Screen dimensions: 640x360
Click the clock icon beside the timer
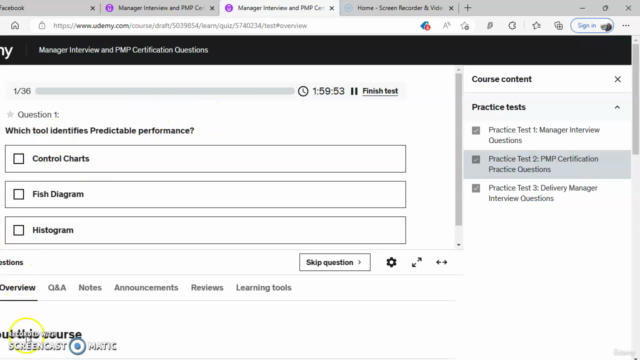303,91
